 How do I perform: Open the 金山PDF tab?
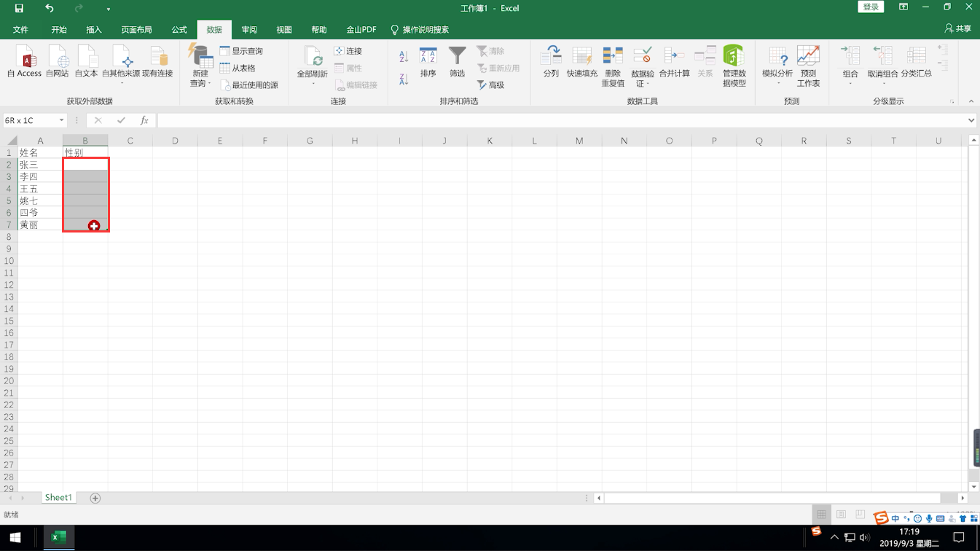pos(361,30)
